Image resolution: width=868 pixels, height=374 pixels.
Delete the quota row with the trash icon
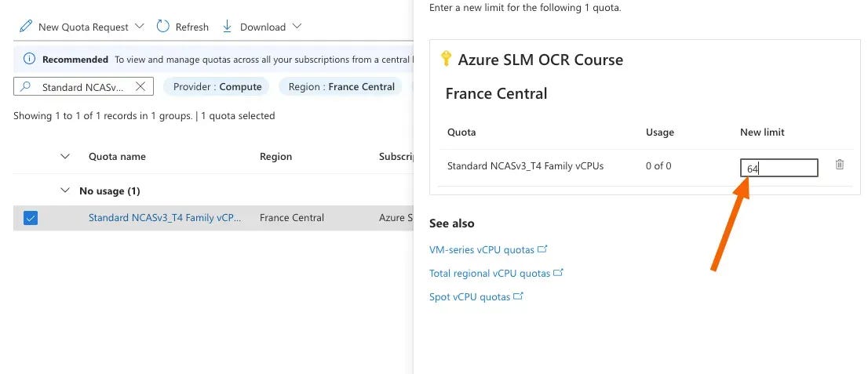tap(840, 165)
